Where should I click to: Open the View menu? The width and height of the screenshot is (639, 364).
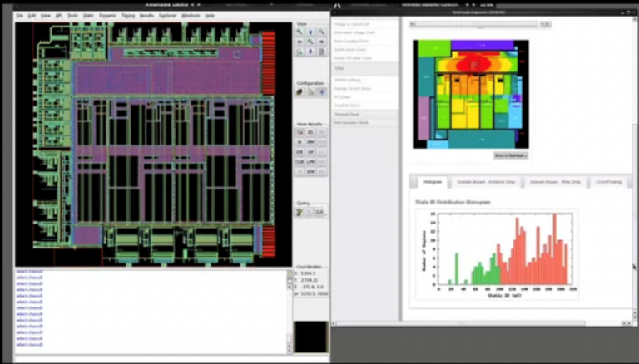[45, 16]
